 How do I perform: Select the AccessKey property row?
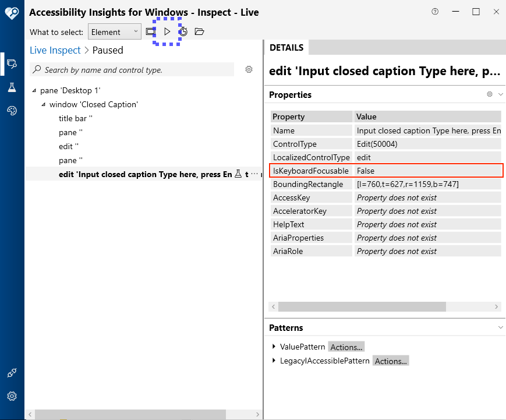pos(385,197)
